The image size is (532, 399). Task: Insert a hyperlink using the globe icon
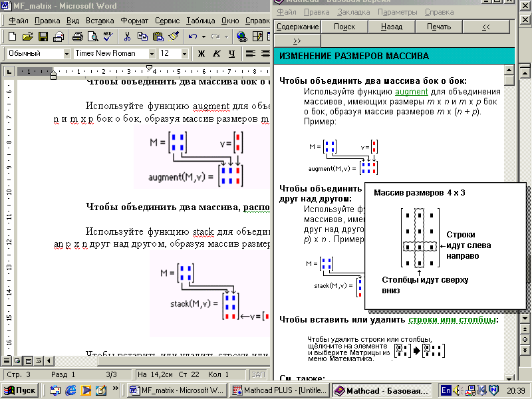(242, 37)
